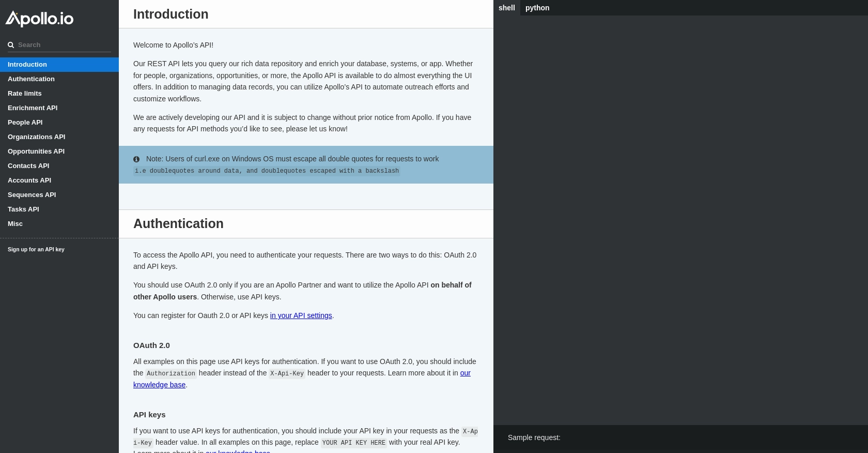Click the YOUR API KEY HERE code text

point(354,443)
